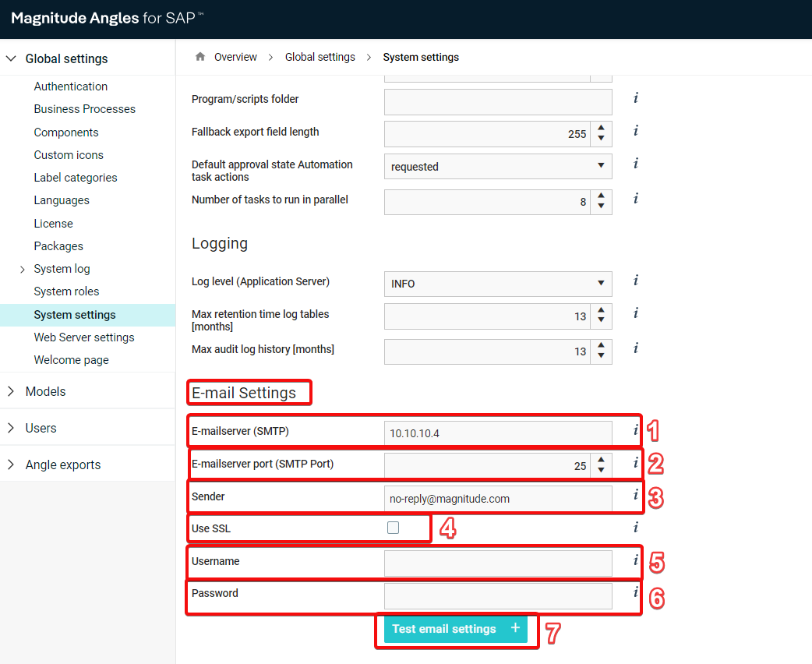Open Web Server settings
This screenshot has height=664, width=812.
(x=84, y=337)
